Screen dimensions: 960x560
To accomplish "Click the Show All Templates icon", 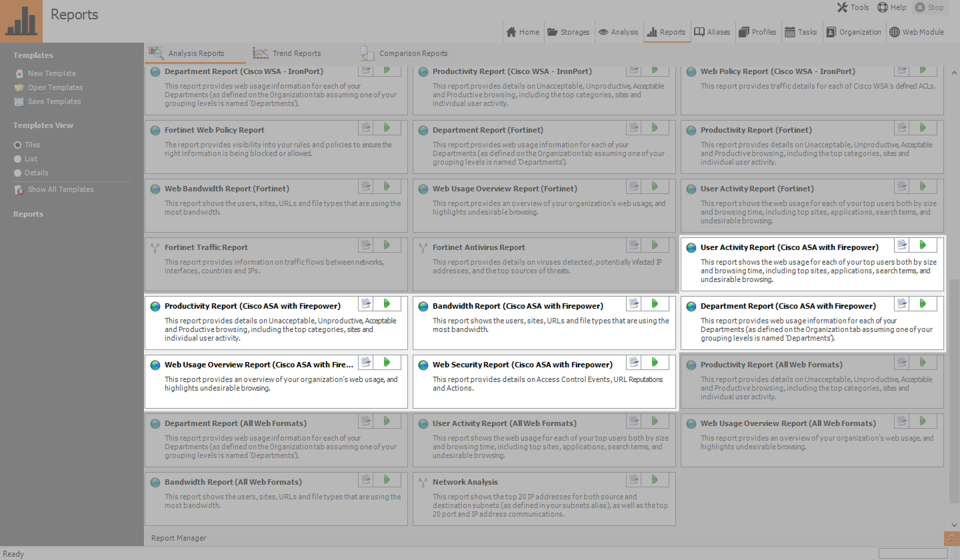I will (x=19, y=190).
